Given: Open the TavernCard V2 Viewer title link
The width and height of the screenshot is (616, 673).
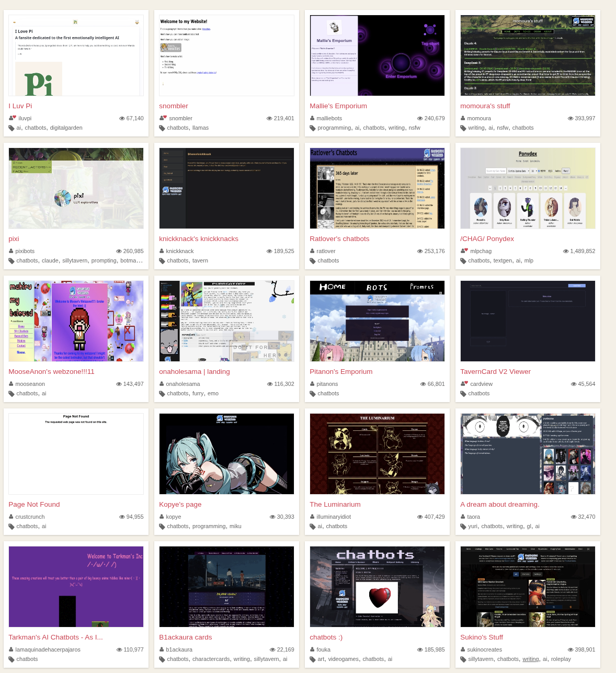Looking at the screenshot, I should [495, 371].
